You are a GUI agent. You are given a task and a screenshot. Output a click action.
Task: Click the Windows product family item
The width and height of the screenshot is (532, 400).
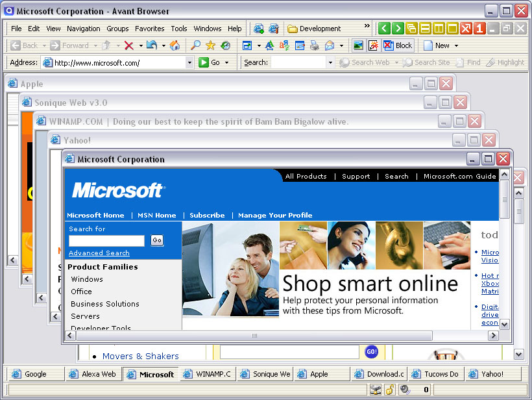click(x=87, y=279)
